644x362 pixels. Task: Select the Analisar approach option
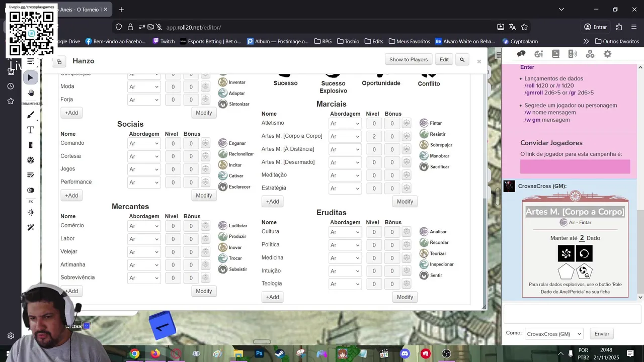(433, 232)
